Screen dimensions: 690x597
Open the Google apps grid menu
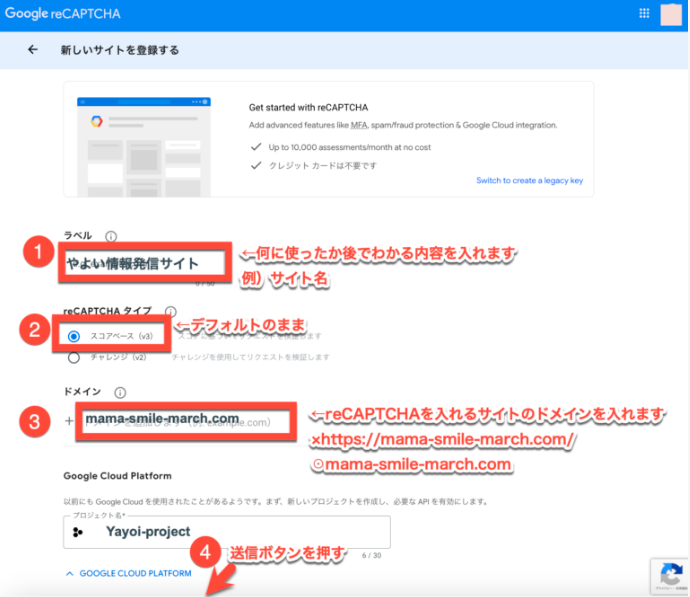coord(644,13)
